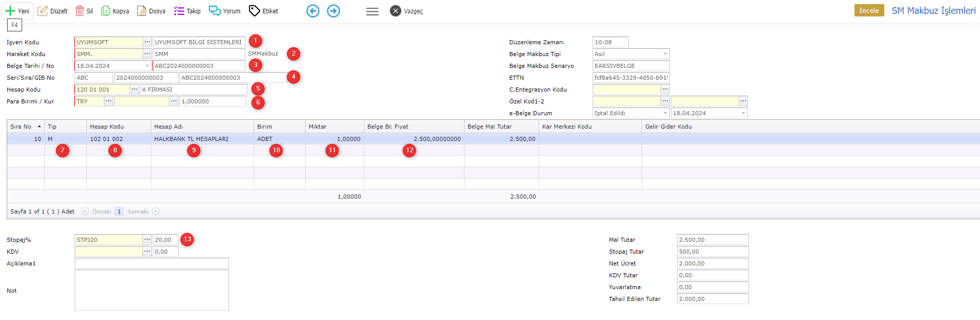Go to next record with right arrow
This screenshot has height=320, width=980.
[333, 11]
